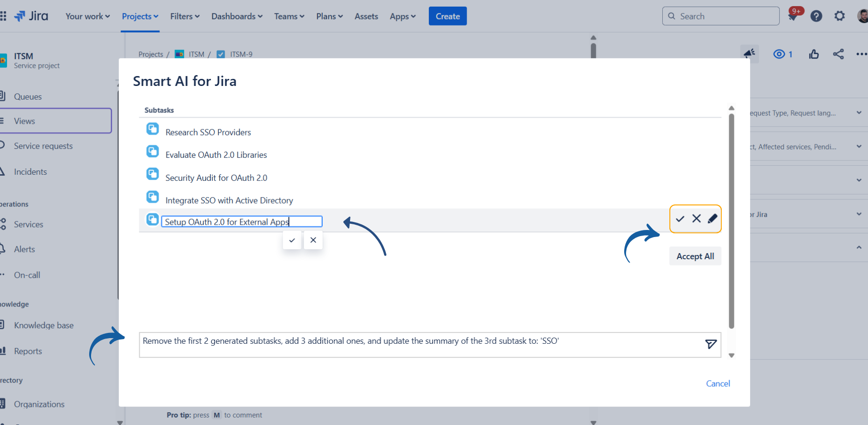Screen dimensions: 868x425
Task: Select 'Research SSO Providers' subtask text
Action: pyautogui.click(x=208, y=132)
